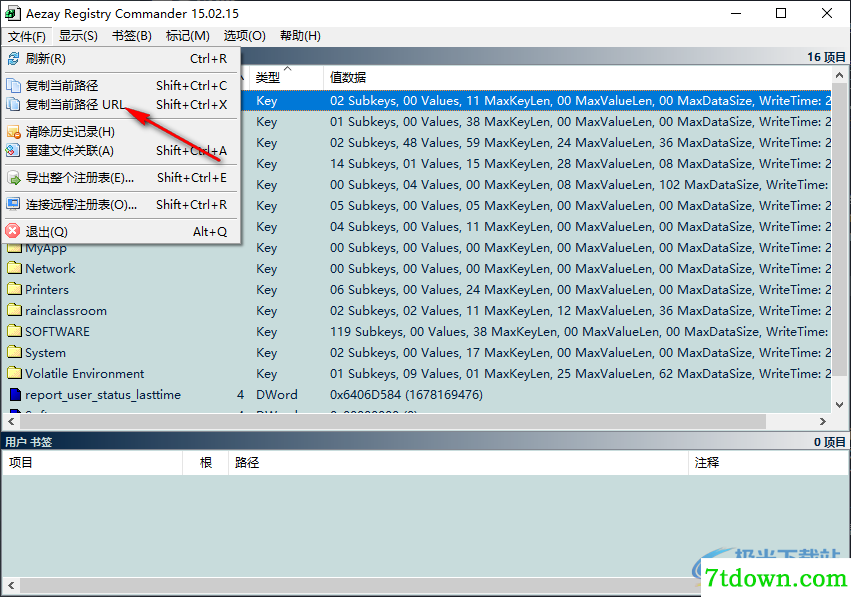The width and height of the screenshot is (851, 597).
Task: Click the icon beside 重建文件关联(A)
Action: 14,150
